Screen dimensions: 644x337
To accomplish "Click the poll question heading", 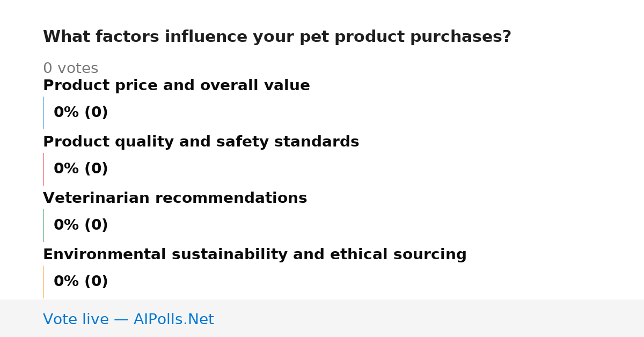I will pyautogui.click(x=277, y=37).
